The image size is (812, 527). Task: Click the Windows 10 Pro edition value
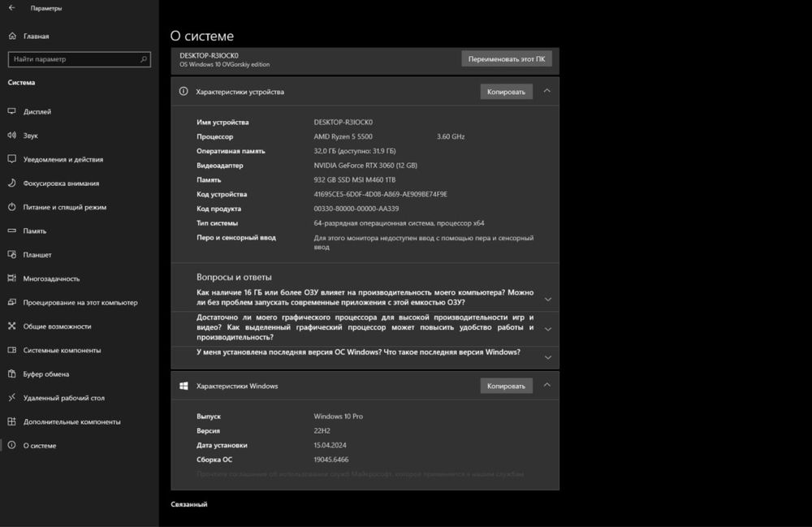pos(338,417)
